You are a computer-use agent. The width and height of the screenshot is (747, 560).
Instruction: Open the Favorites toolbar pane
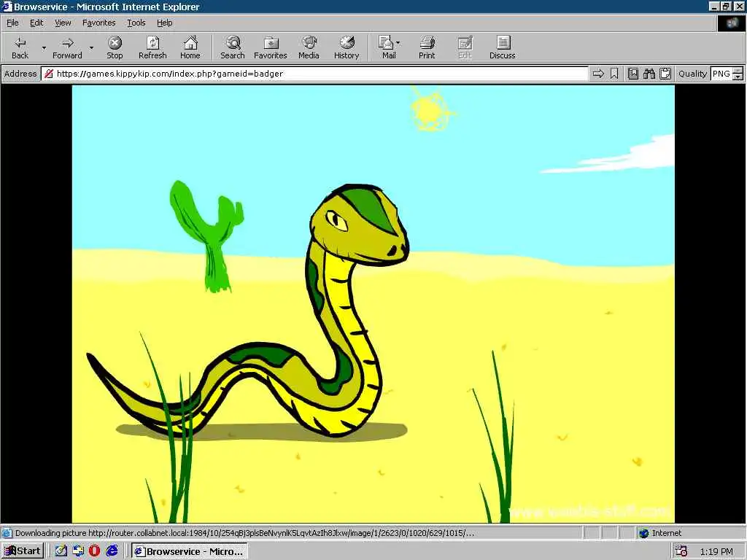pyautogui.click(x=271, y=47)
